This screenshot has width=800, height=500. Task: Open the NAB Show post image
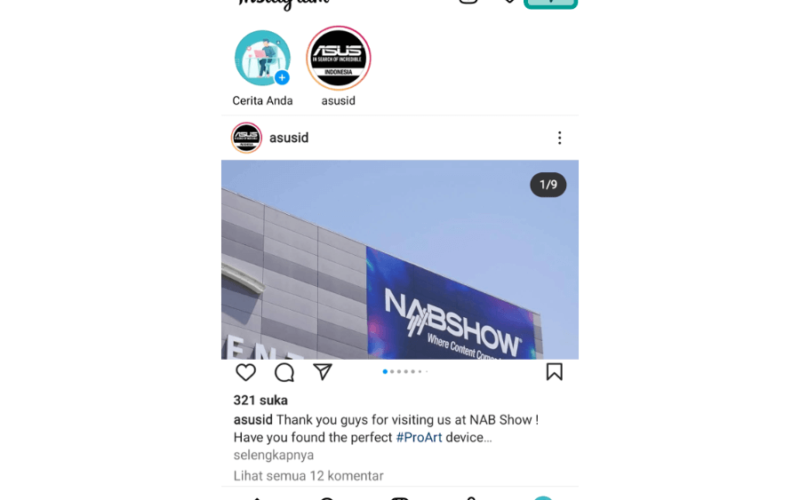[x=399, y=260]
